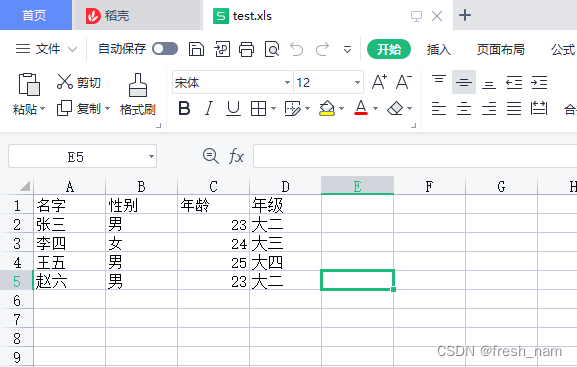577x367 pixels.
Task: Select cell containing 李四
Action: 70,243
